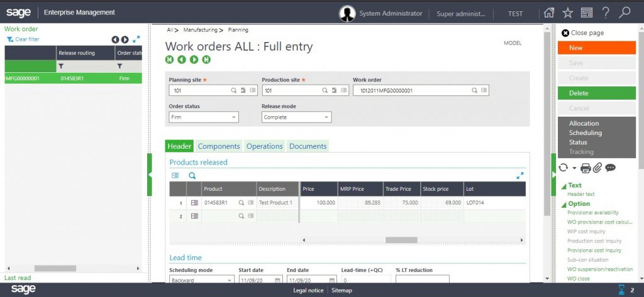Image resolution: width=644 pixels, height=297 pixels.
Task: Click Allocation in the right panel
Action: point(584,124)
